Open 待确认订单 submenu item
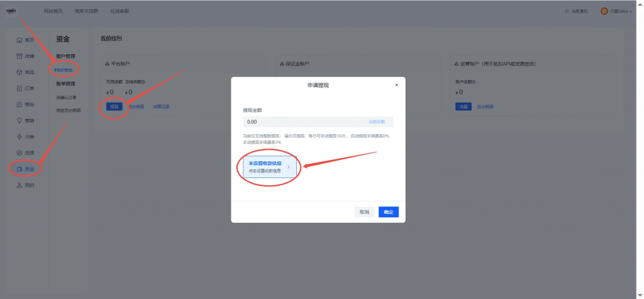Image resolution: width=644 pixels, height=299 pixels. pos(66,98)
